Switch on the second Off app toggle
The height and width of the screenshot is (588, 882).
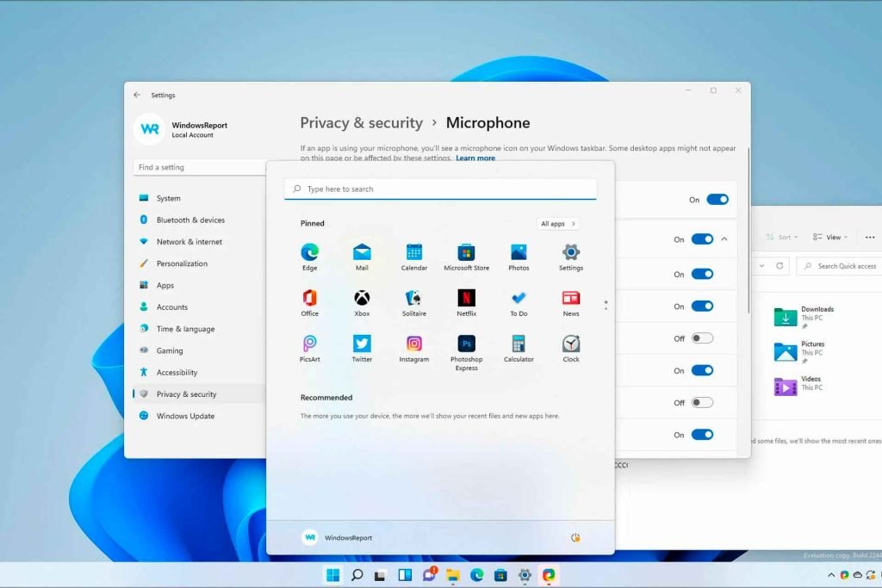coord(702,402)
